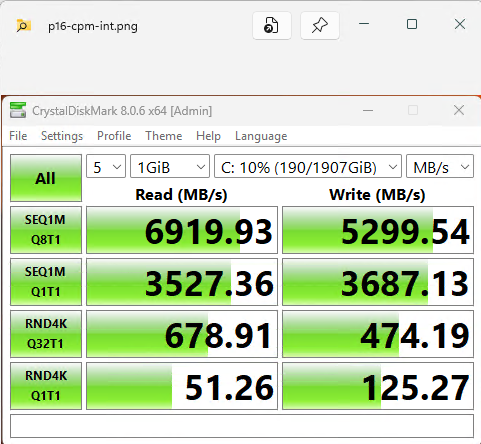Click the 3527.36 read result bar
This screenshot has width=481, height=444.
click(x=182, y=282)
